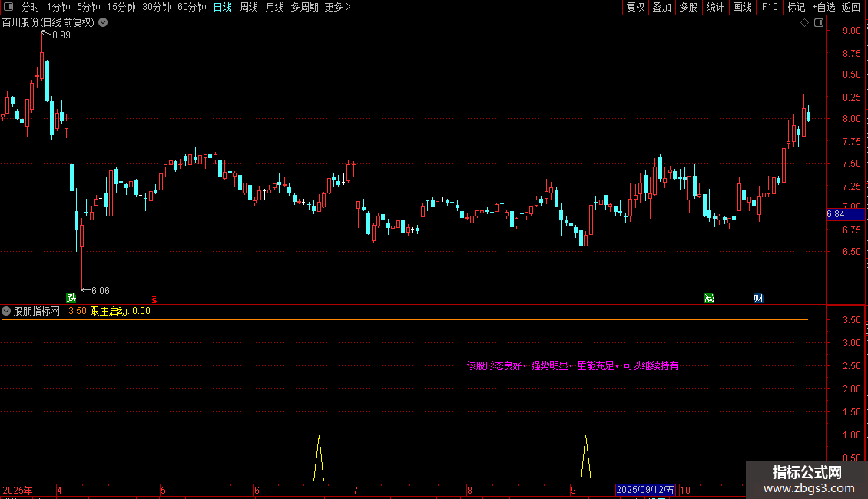Click month 9 on the time axis
This screenshot has width=868, height=499.
click(573, 490)
